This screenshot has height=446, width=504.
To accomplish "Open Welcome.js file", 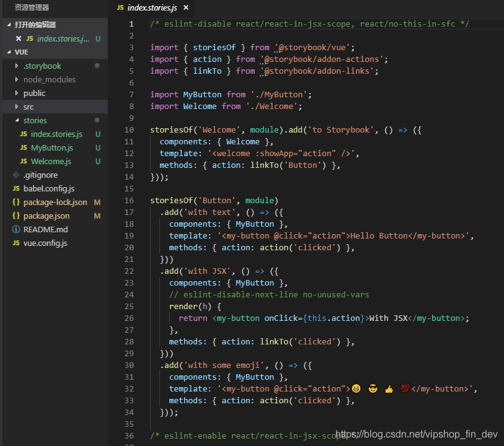I will [51, 161].
